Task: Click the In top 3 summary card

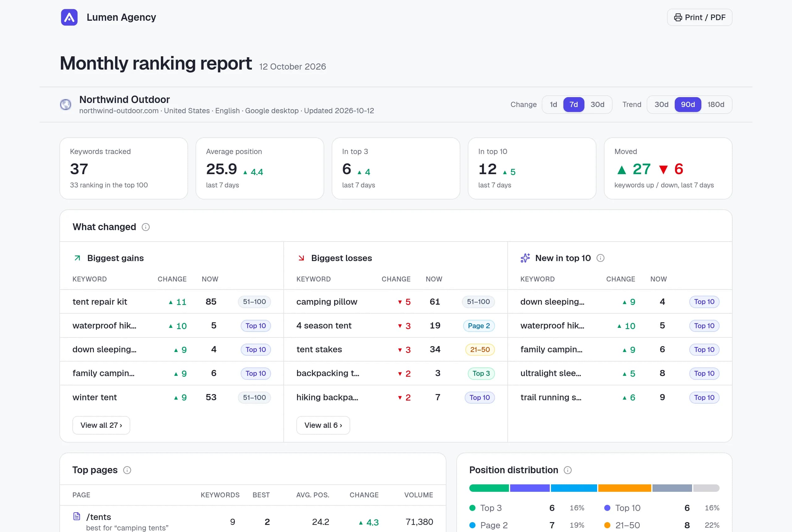Action: 396,168
